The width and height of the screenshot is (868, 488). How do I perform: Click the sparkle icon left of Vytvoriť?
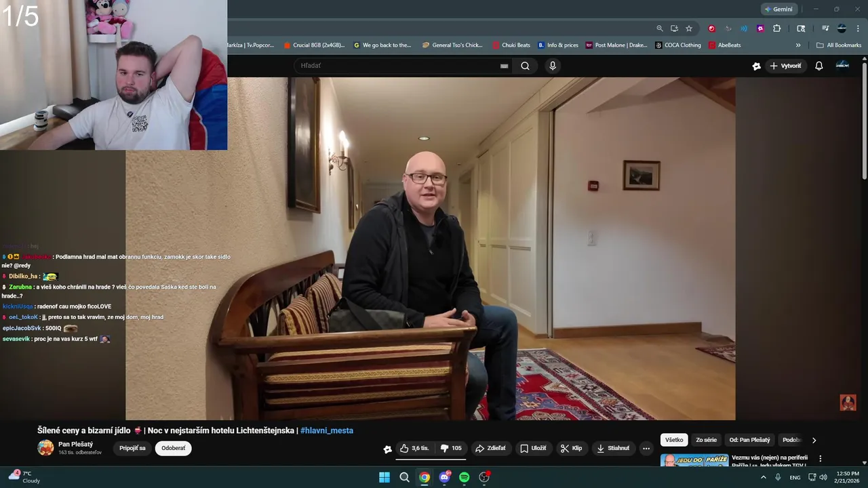coord(757,66)
